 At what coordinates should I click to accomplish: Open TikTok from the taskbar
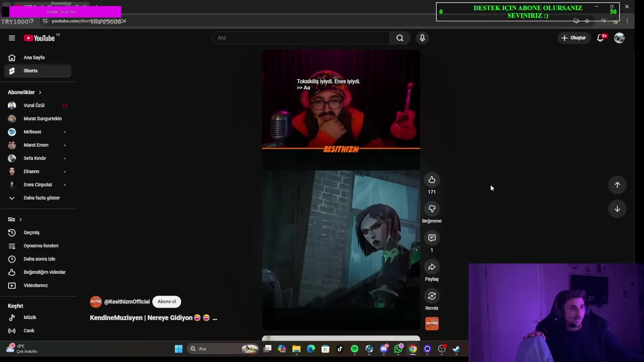pos(340,349)
